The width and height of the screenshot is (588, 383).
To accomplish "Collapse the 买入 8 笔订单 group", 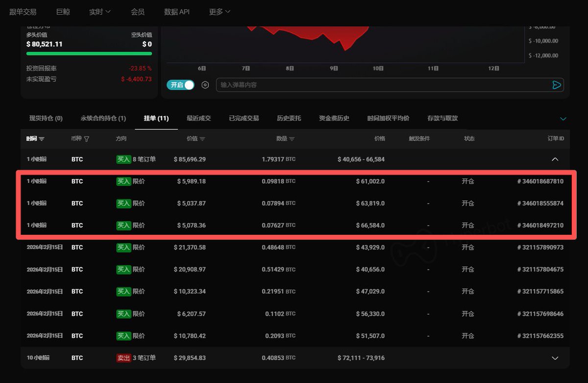I will 555,159.
